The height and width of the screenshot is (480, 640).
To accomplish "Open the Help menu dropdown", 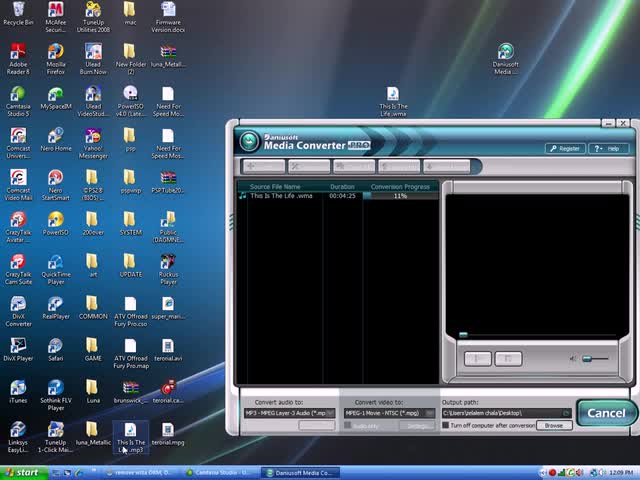I will [608, 149].
